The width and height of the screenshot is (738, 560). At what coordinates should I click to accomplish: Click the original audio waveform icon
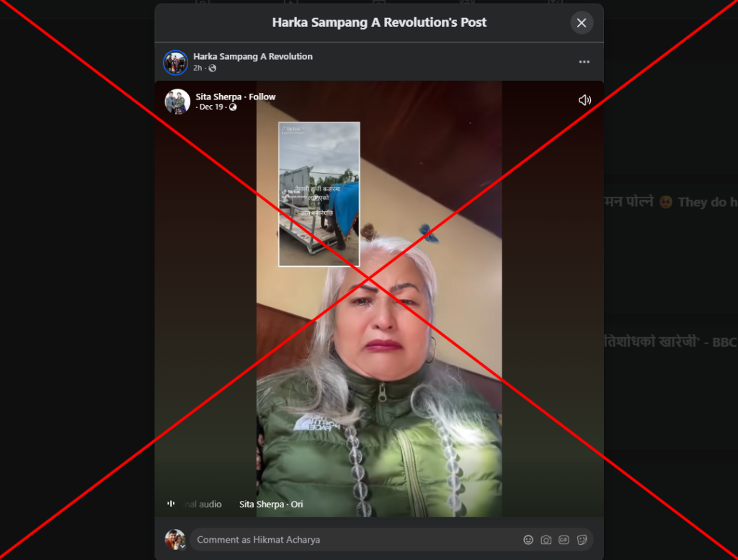pos(171,504)
